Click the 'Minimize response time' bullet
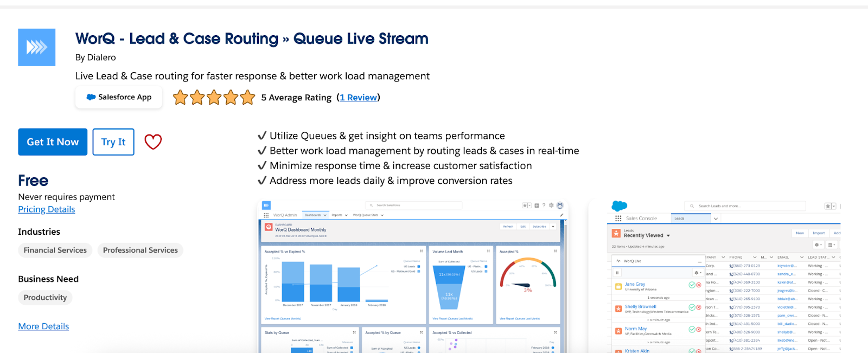Screen dimensions: 868x353 (394, 165)
